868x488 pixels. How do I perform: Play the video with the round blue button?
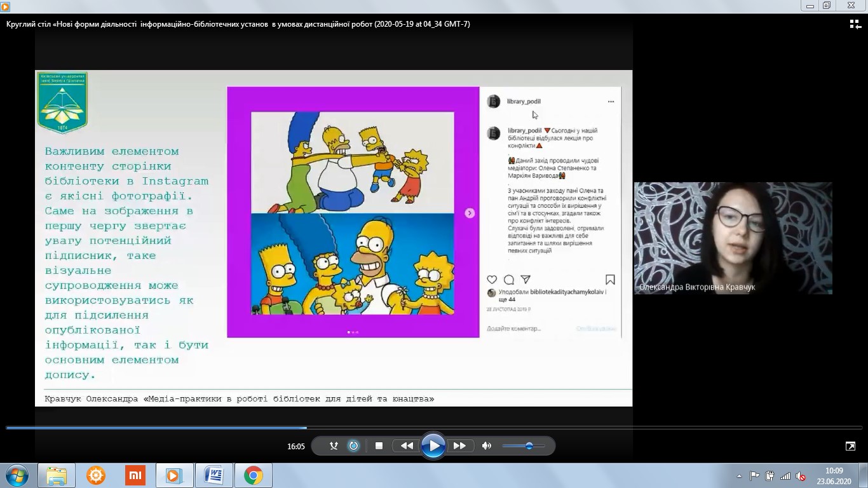click(433, 445)
